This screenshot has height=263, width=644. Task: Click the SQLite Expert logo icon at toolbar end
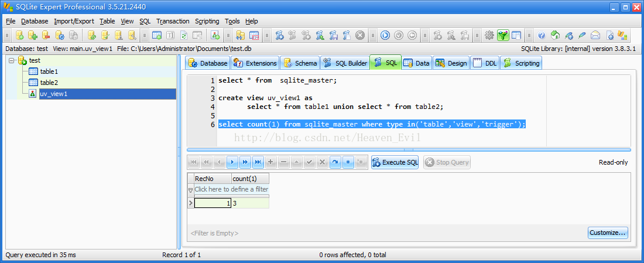(623, 35)
